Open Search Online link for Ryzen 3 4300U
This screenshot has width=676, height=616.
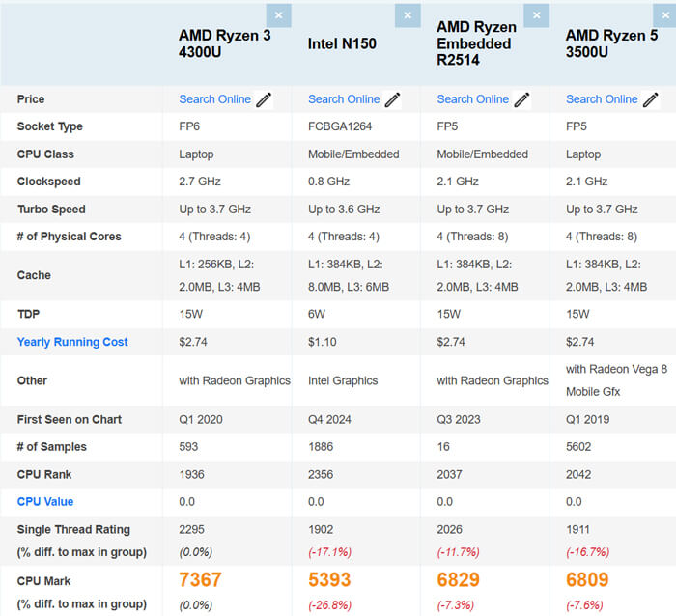click(x=214, y=99)
